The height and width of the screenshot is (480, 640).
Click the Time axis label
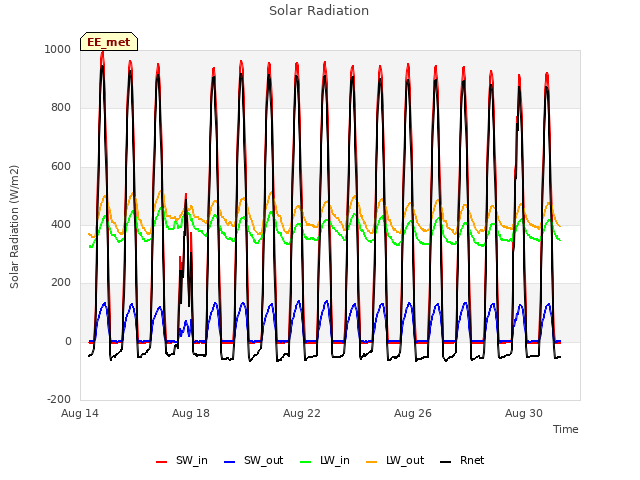[566, 429]
